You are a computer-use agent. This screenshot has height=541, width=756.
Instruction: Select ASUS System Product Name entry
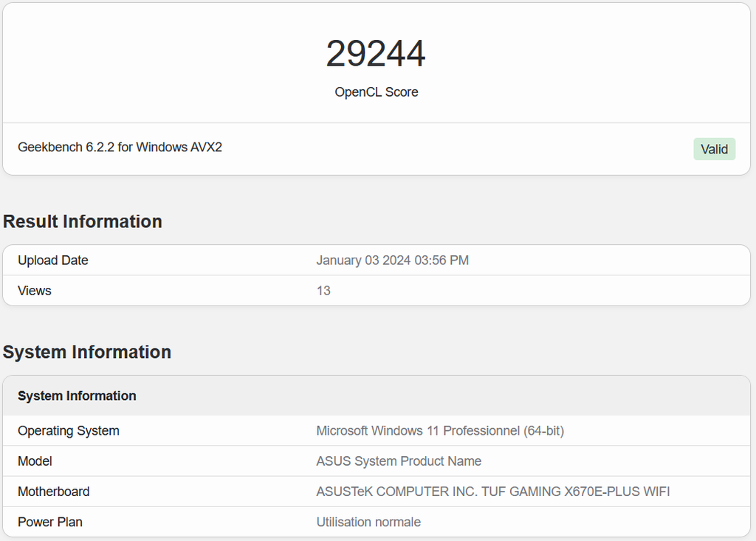click(x=399, y=461)
